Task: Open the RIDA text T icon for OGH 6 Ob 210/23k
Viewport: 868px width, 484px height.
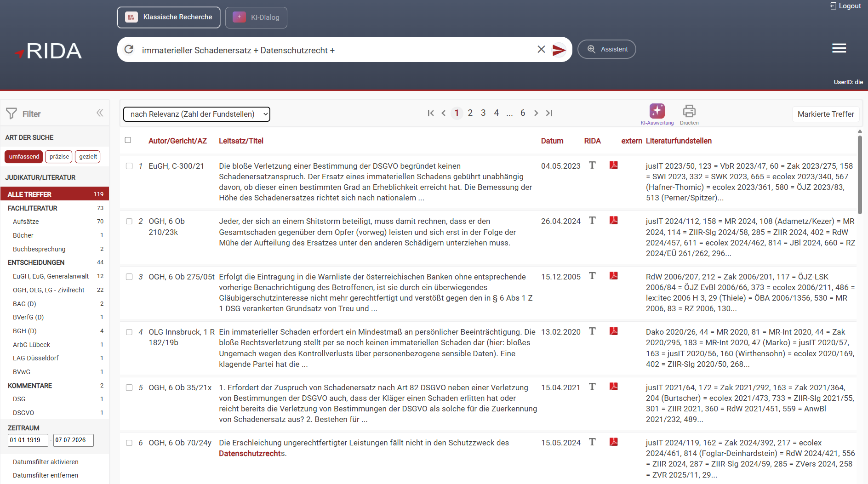Action: [592, 221]
